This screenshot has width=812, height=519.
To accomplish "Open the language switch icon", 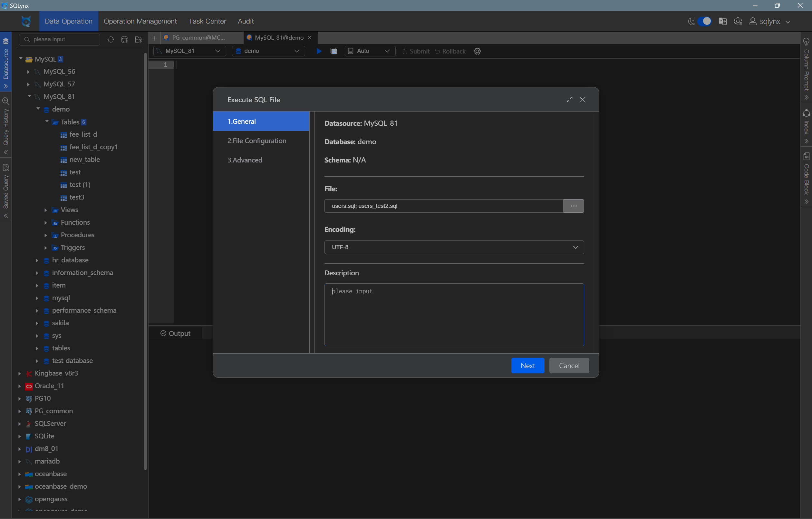I will (x=722, y=21).
